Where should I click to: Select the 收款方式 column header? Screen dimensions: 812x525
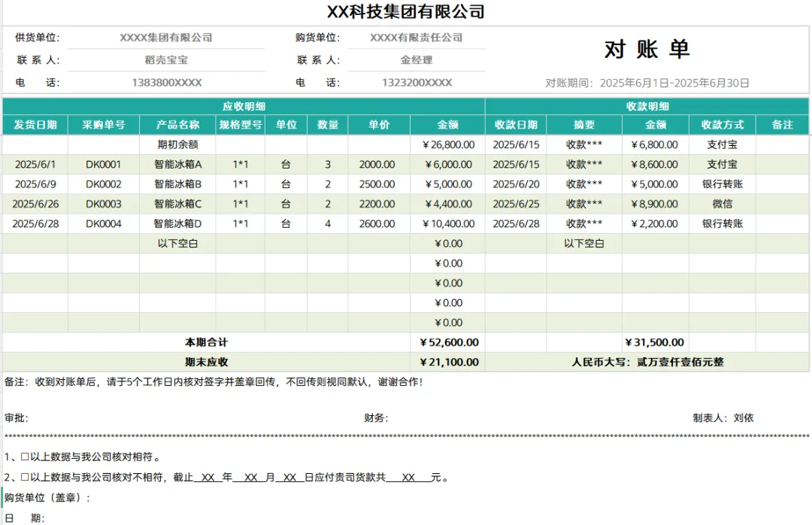pos(723,125)
